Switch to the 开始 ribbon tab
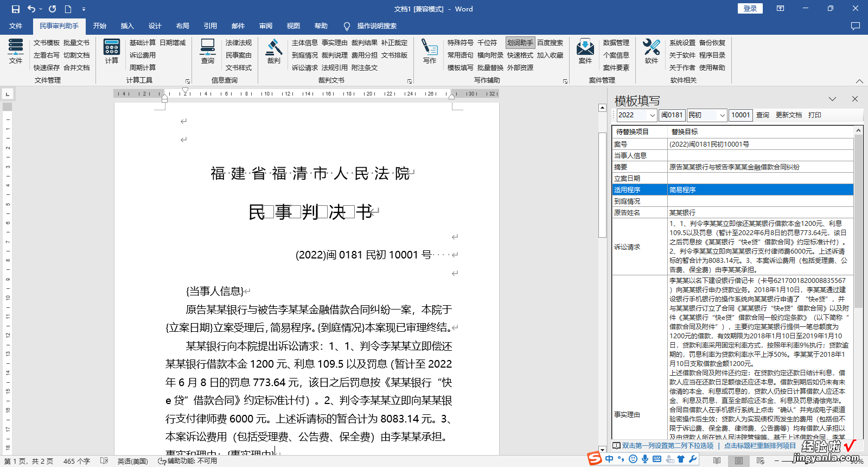 (100, 26)
